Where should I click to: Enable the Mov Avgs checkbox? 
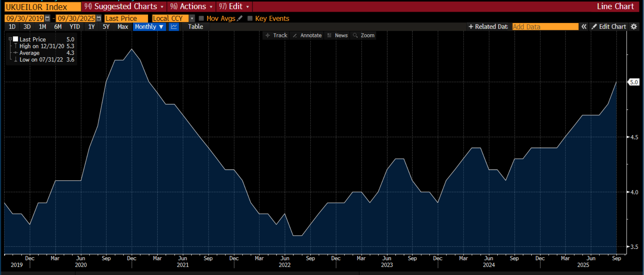pyautogui.click(x=201, y=18)
